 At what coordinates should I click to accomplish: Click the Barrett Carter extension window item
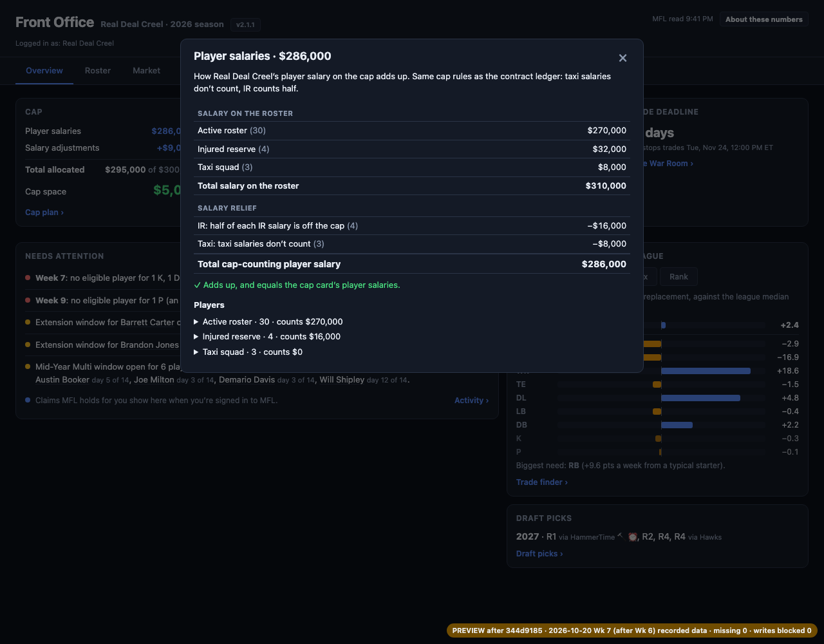tap(103, 323)
